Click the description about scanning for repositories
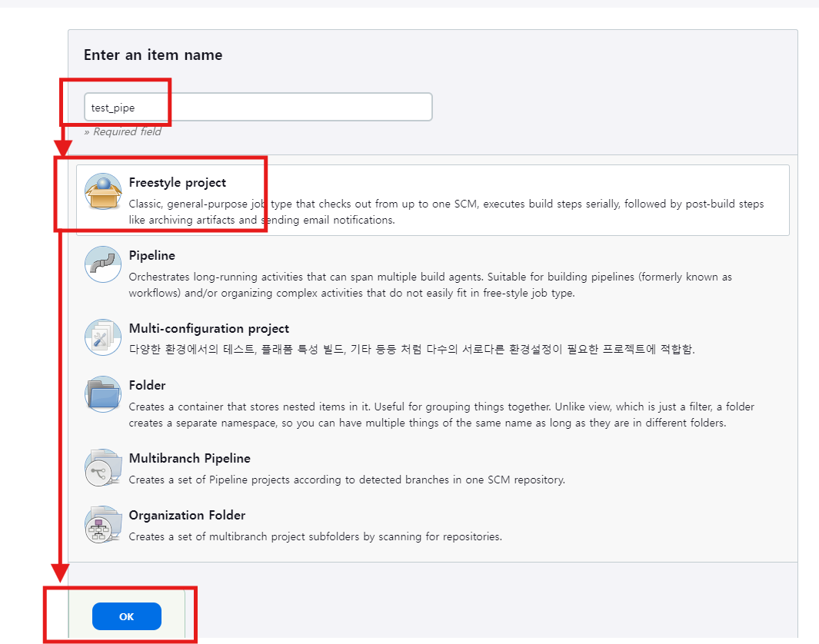Image resolution: width=819 pixels, height=644 pixels. pyautogui.click(x=315, y=536)
